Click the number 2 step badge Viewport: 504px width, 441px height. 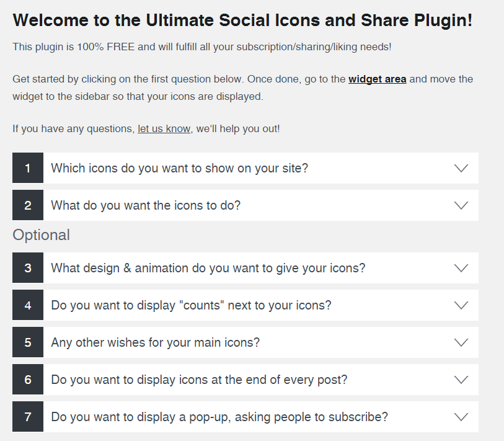[x=28, y=205]
